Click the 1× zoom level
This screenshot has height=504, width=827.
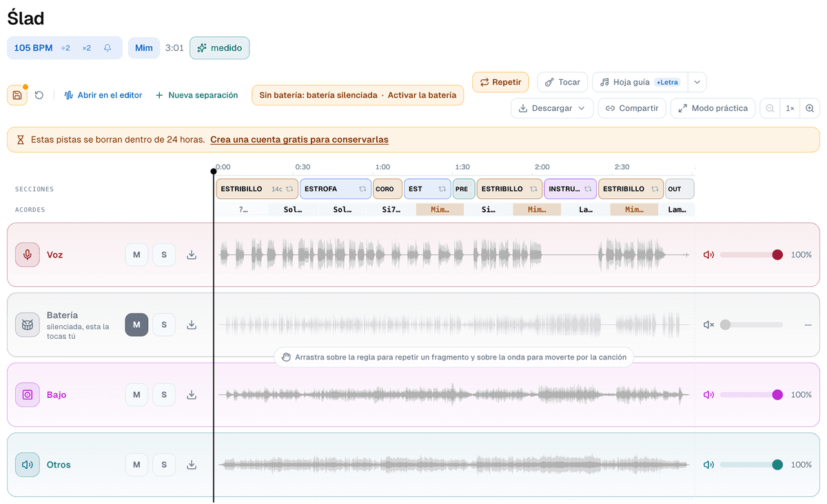[x=790, y=108]
